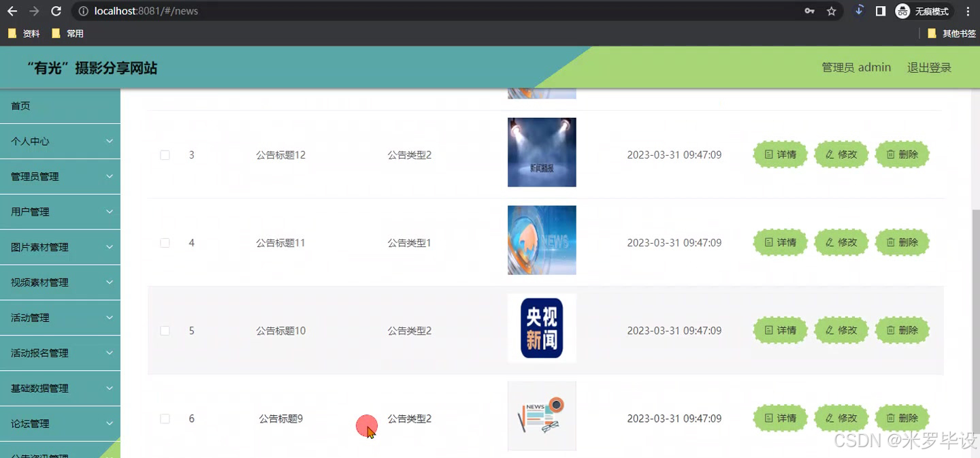Screen dimensions: 980x458
Task: Open the 首页 menu item
Action: [x=60, y=105]
